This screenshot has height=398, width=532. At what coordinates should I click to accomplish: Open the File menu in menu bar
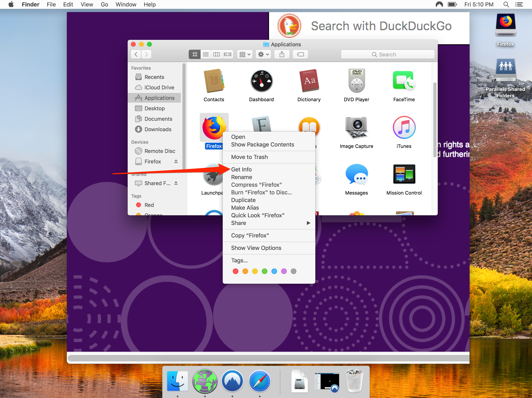point(51,4)
